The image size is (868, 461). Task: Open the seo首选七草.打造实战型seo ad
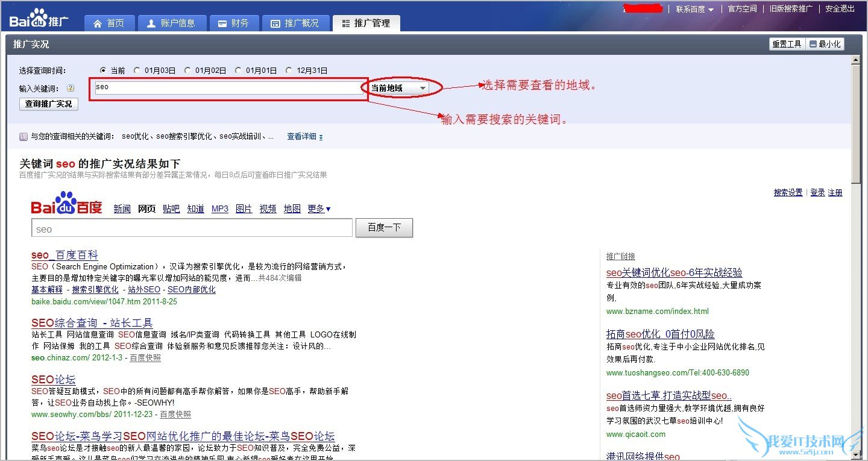(669, 396)
